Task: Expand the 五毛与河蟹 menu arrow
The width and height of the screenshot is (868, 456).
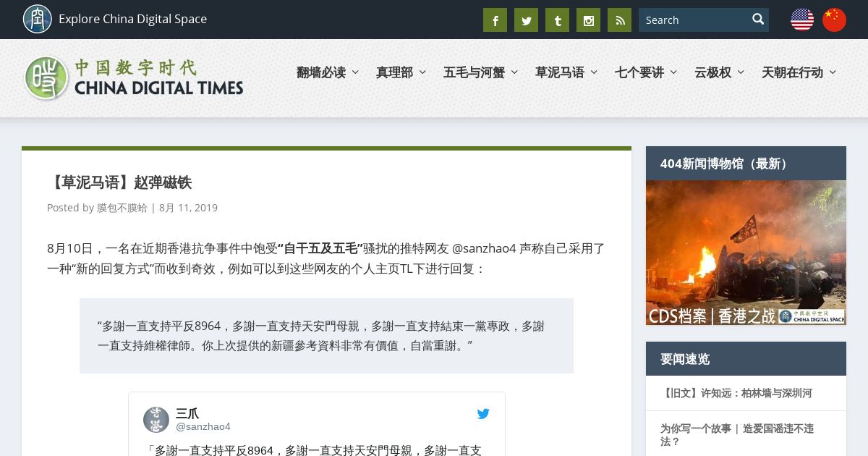Action: pos(514,72)
